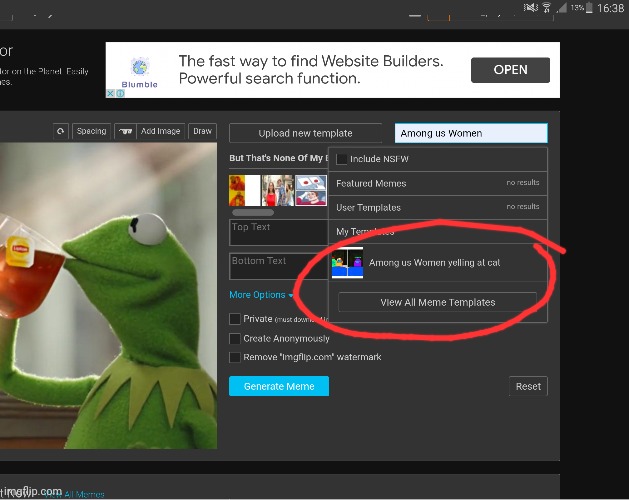Viewport: 629px width, 500px height.
Task: Select the Drake Hotline Bling template thumbnail
Action: [244, 191]
